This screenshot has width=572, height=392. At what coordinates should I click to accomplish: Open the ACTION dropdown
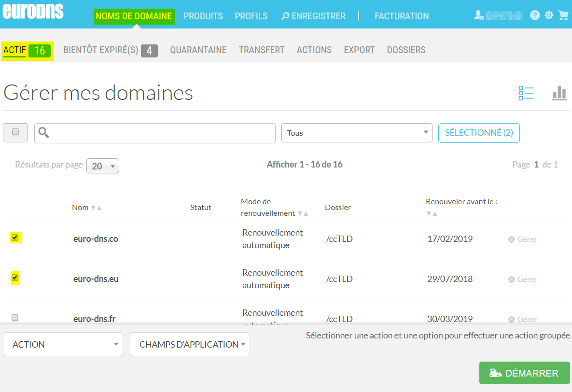click(63, 344)
